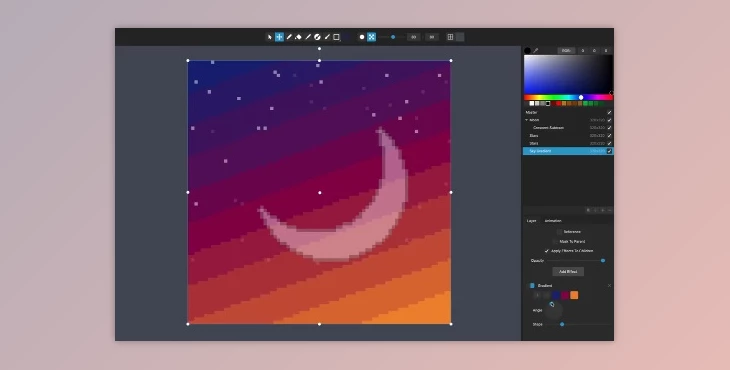This screenshot has height=370, width=730.
Task: Click the leftmost icon above the Layer tab
Action: pyautogui.click(x=588, y=210)
